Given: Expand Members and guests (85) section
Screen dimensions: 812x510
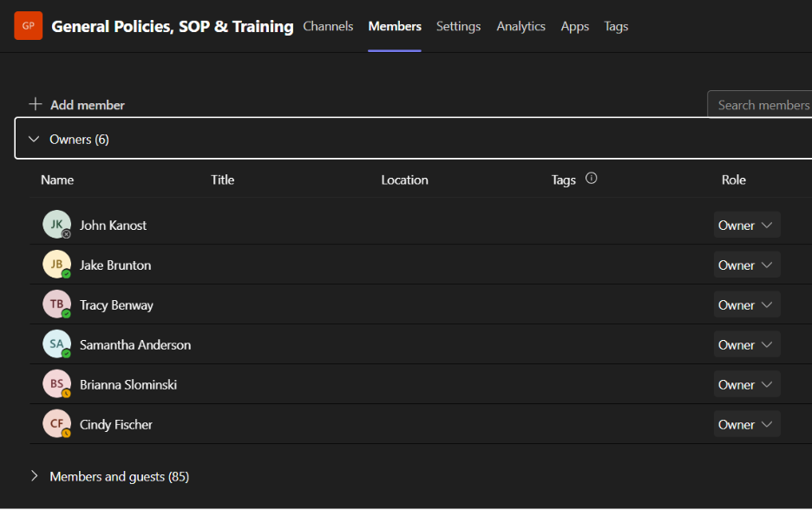Looking at the screenshot, I should [35, 476].
